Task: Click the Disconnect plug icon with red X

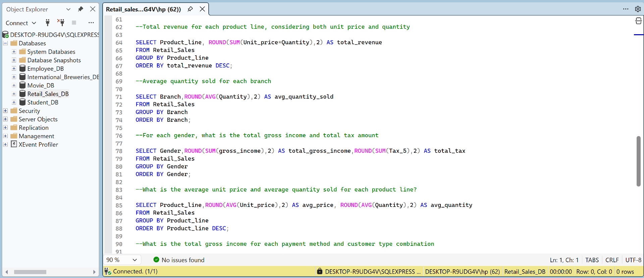Action: pyautogui.click(x=61, y=22)
